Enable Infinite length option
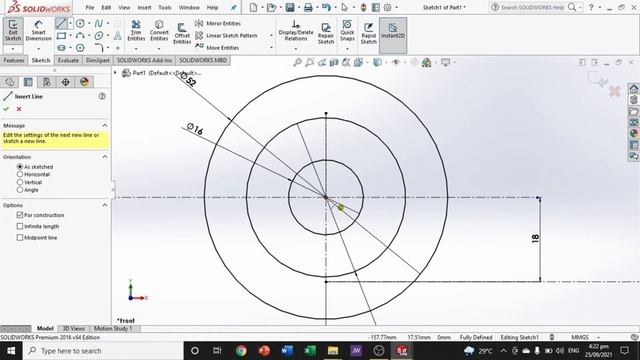The image size is (640, 360). click(x=20, y=226)
